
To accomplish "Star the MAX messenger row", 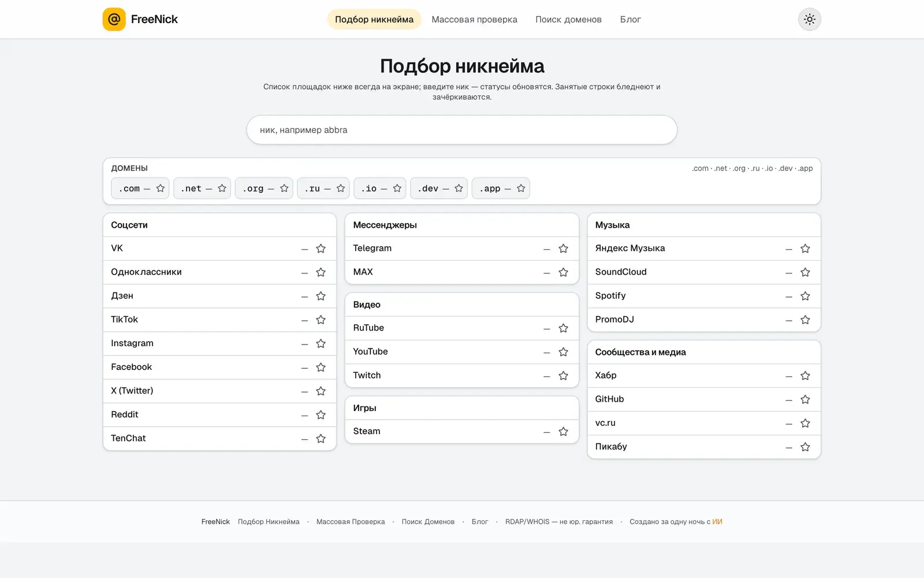I will click(x=564, y=272).
